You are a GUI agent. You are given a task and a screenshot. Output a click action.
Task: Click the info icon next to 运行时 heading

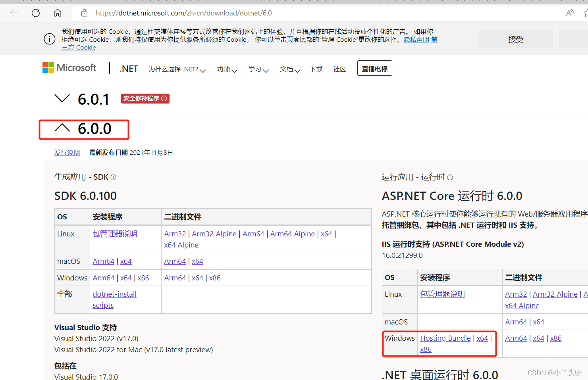coord(449,177)
